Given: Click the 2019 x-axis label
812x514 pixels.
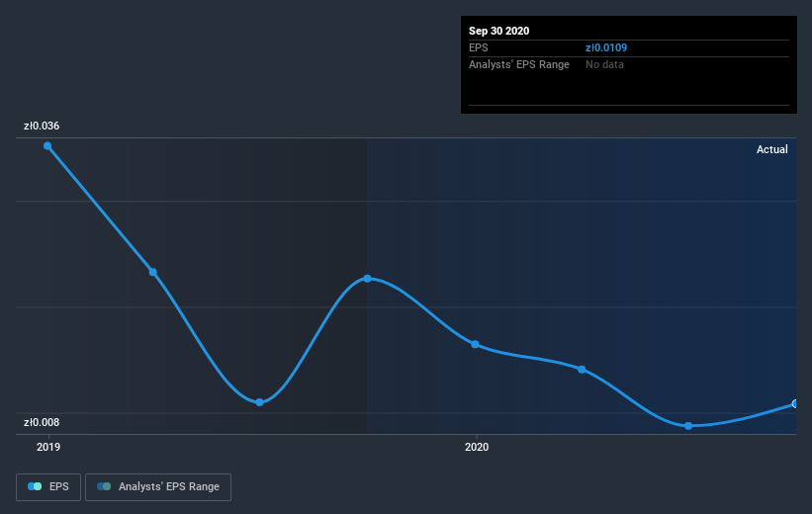Looking at the screenshot, I should pyautogui.click(x=48, y=447).
